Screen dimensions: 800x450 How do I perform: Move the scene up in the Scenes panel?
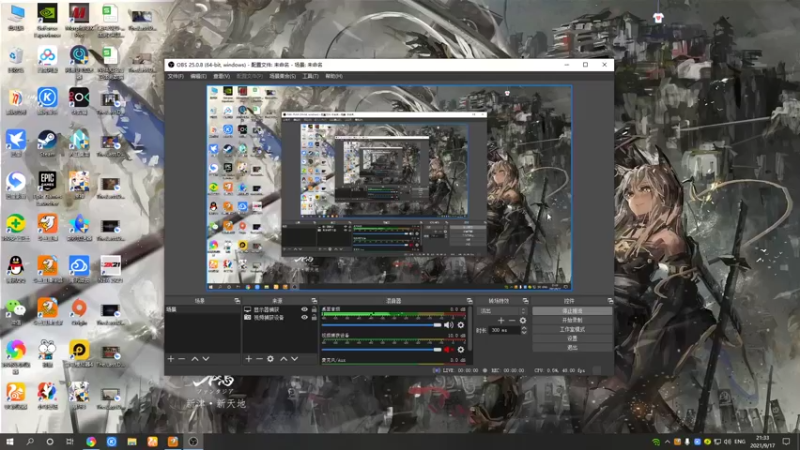(195, 359)
